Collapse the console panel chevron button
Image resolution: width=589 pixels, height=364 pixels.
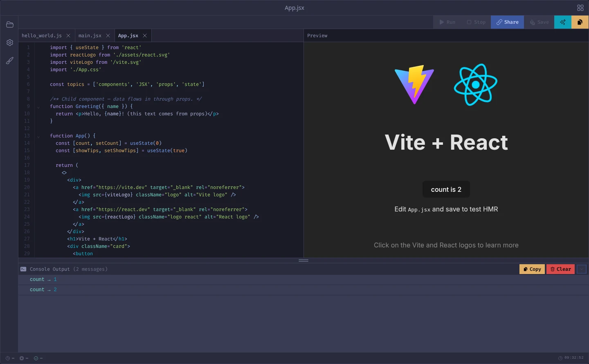[582, 269]
